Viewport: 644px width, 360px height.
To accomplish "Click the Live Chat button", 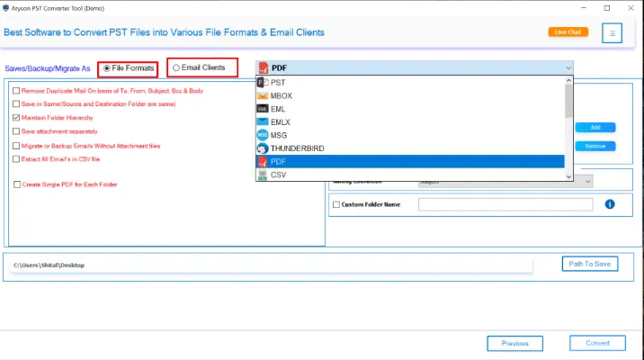I will click(568, 32).
